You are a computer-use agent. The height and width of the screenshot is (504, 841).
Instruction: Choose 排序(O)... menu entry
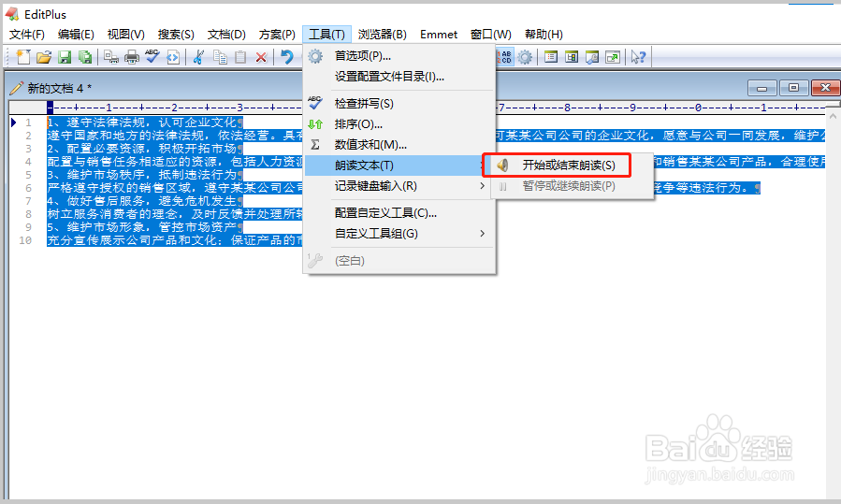click(x=399, y=123)
